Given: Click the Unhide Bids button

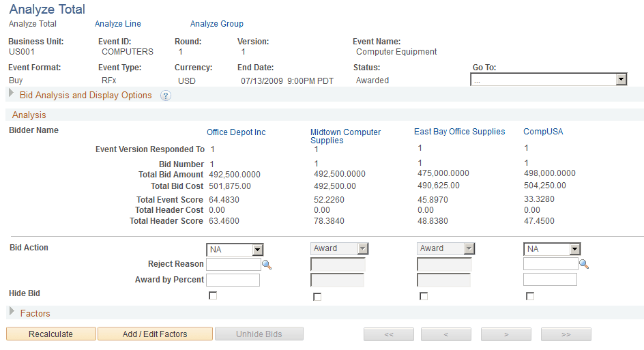Looking at the screenshot, I should (259, 334).
